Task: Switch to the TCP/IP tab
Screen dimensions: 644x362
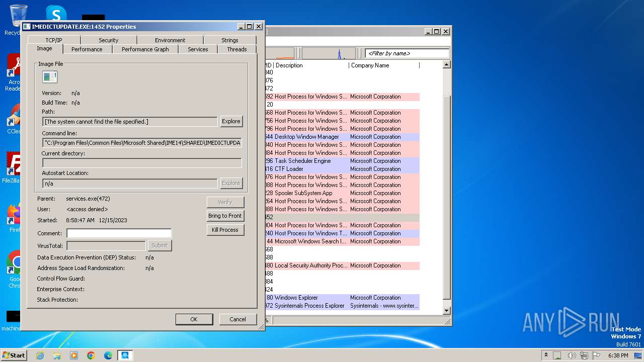Action: click(x=54, y=40)
